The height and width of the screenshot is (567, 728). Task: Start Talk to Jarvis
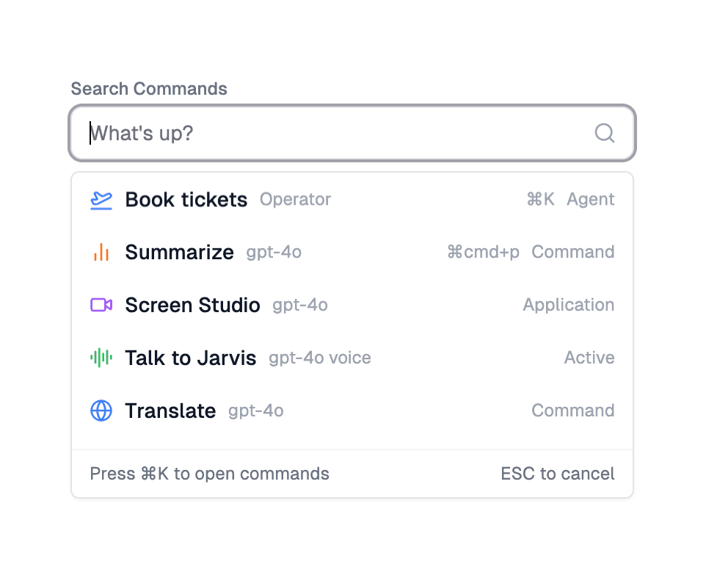coord(191,358)
